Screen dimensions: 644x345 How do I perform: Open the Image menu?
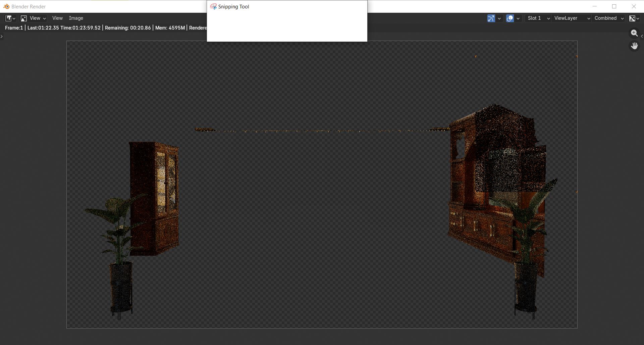[76, 18]
